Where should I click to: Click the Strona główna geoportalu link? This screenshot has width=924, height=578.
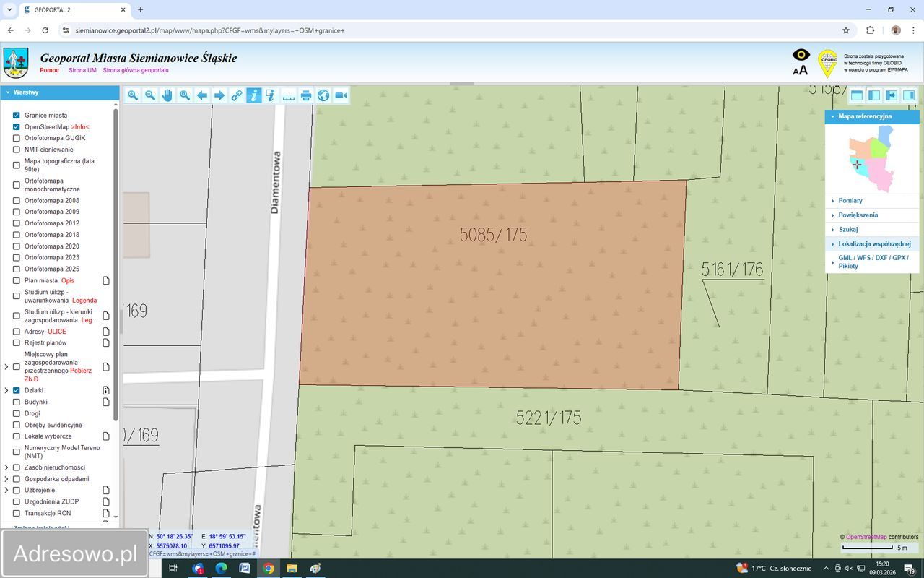(x=136, y=70)
